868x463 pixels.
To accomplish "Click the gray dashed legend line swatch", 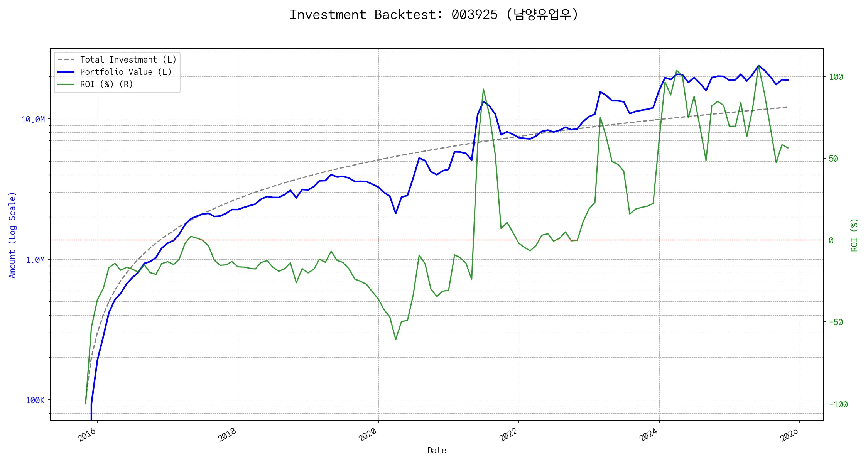I will (x=66, y=59).
